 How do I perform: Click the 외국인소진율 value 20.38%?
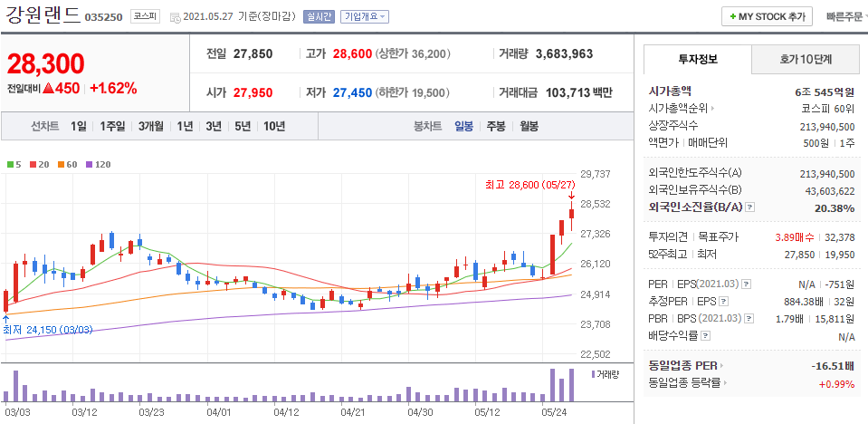pos(836,208)
